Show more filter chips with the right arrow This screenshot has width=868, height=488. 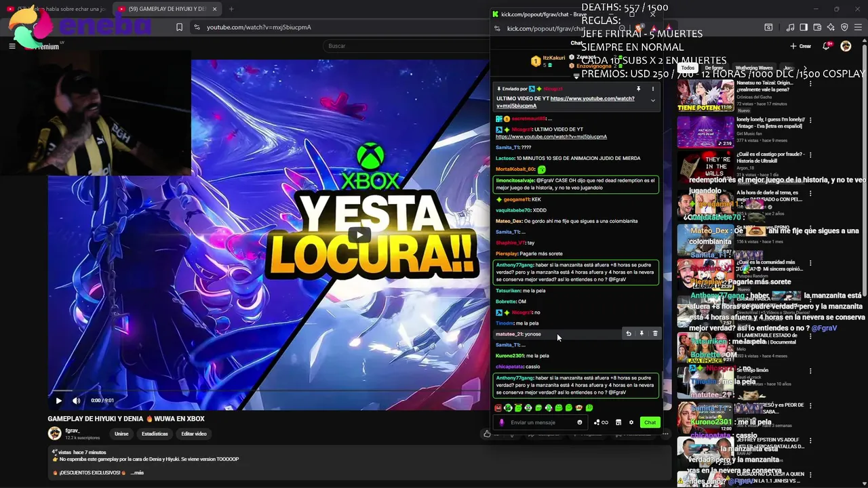[x=805, y=68]
